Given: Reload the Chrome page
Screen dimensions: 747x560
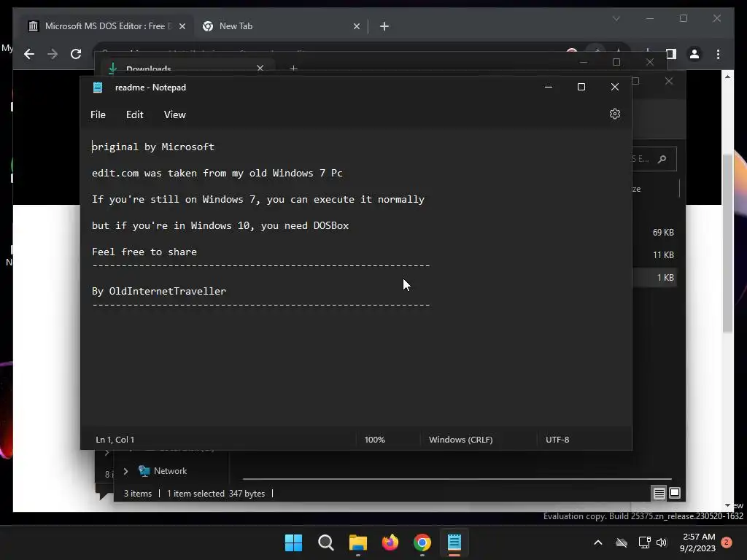Looking at the screenshot, I should click(76, 54).
